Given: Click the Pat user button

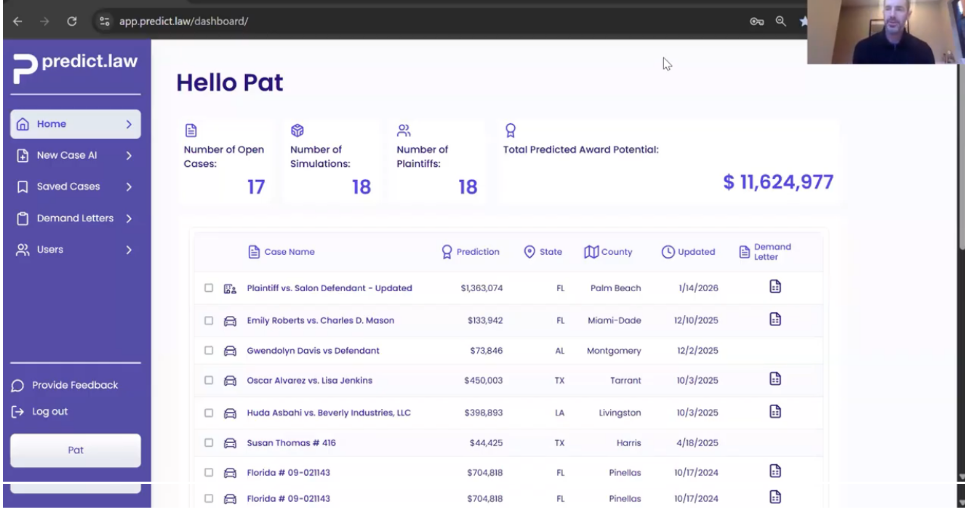Looking at the screenshot, I should tap(75, 450).
